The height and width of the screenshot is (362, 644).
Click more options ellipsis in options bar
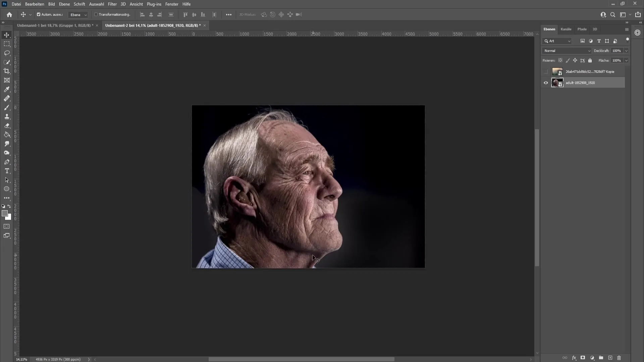[229, 14]
